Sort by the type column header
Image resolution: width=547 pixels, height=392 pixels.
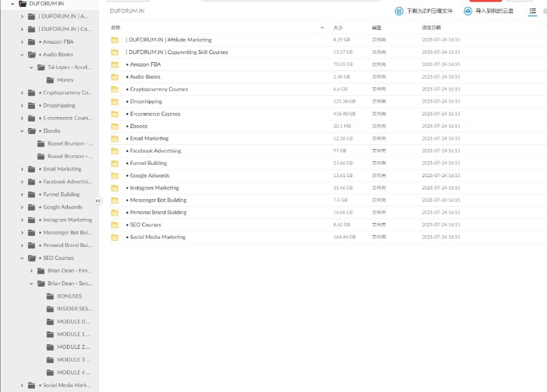[x=377, y=27]
